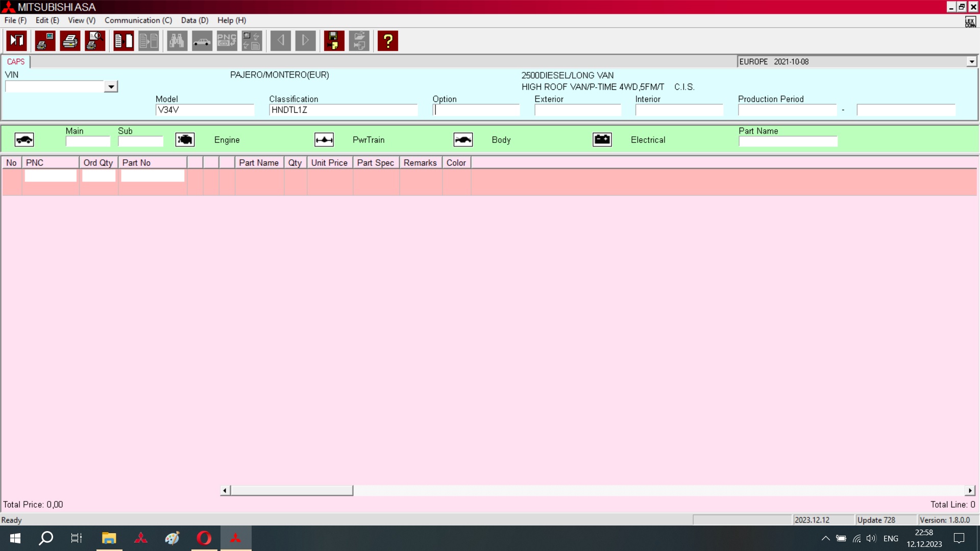Viewport: 980px width, 551px height.
Task: Open Opera browser from the taskbar
Action: coord(204,538)
